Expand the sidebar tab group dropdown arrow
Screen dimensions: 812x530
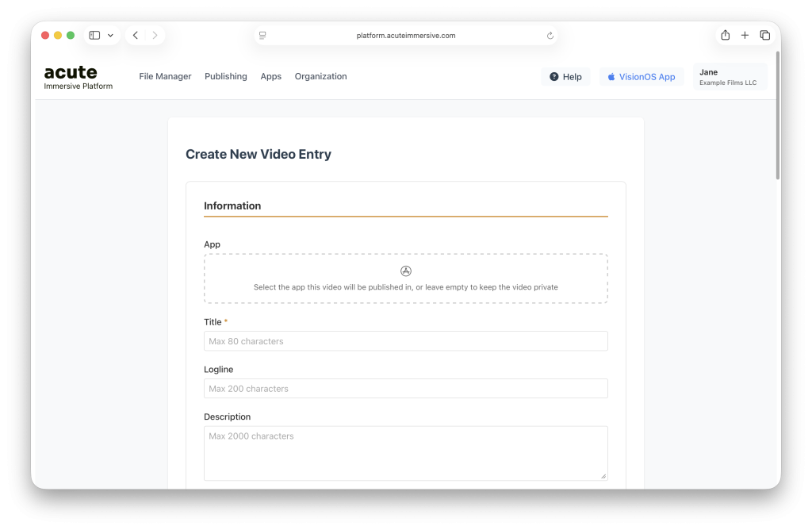[x=110, y=36]
